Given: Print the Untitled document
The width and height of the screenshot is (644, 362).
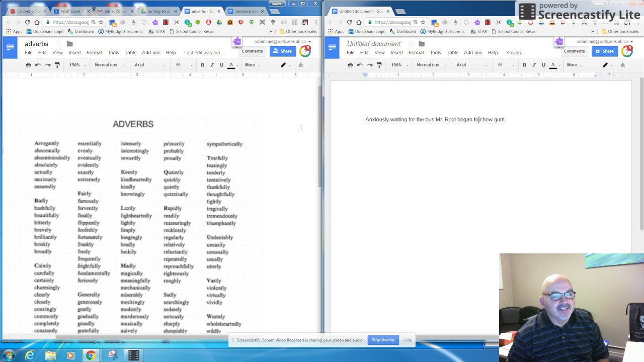Looking at the screenshot, I should [350, 65].
